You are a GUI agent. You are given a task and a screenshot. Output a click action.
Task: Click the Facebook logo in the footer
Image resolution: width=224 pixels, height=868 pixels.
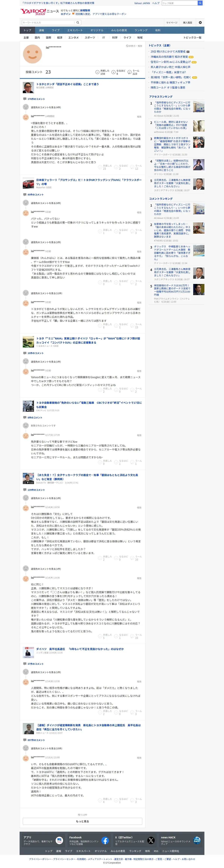pyautogui.click(x=105, y=841)
